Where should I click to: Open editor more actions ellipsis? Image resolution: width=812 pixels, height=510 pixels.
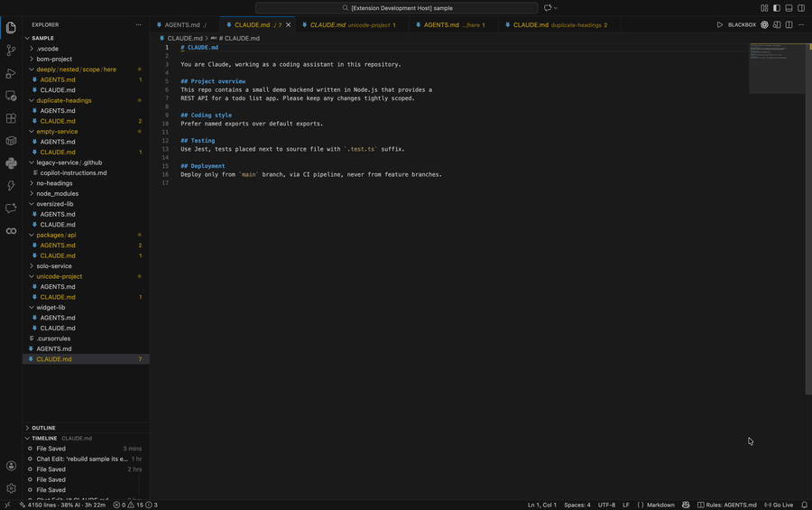(x=801, y=24)
